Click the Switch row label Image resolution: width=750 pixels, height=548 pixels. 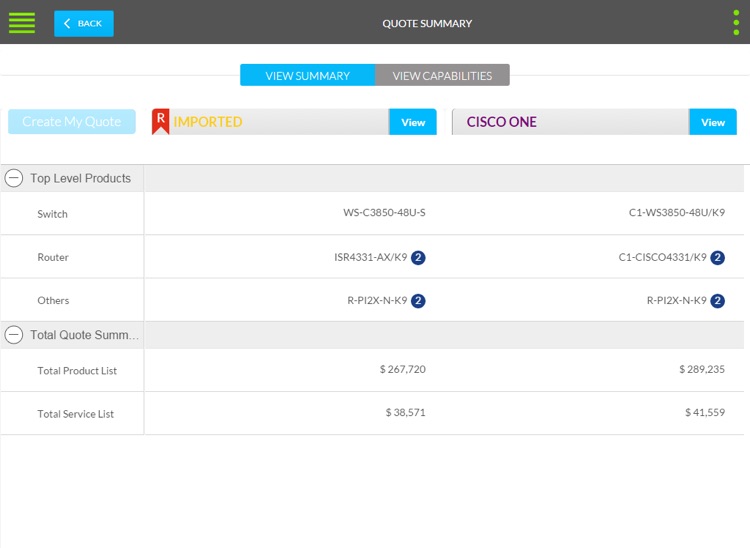[x=53, y=214]
